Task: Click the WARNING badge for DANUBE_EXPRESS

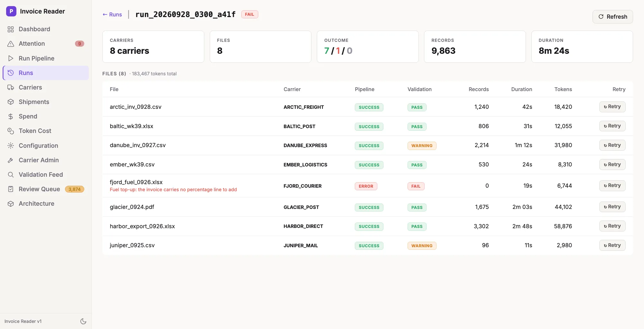Action: click(422, 146)
